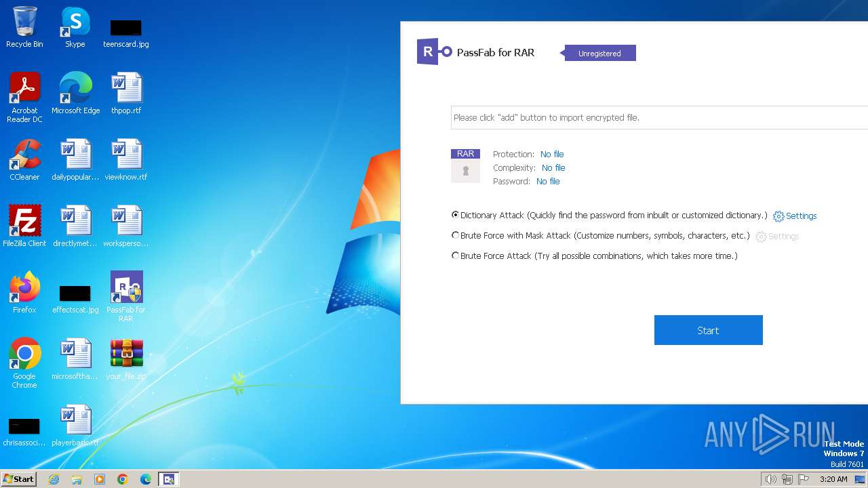Open Edge from the taskbar
This screenshot has width=868, height=488.
[x=146, y=479]
